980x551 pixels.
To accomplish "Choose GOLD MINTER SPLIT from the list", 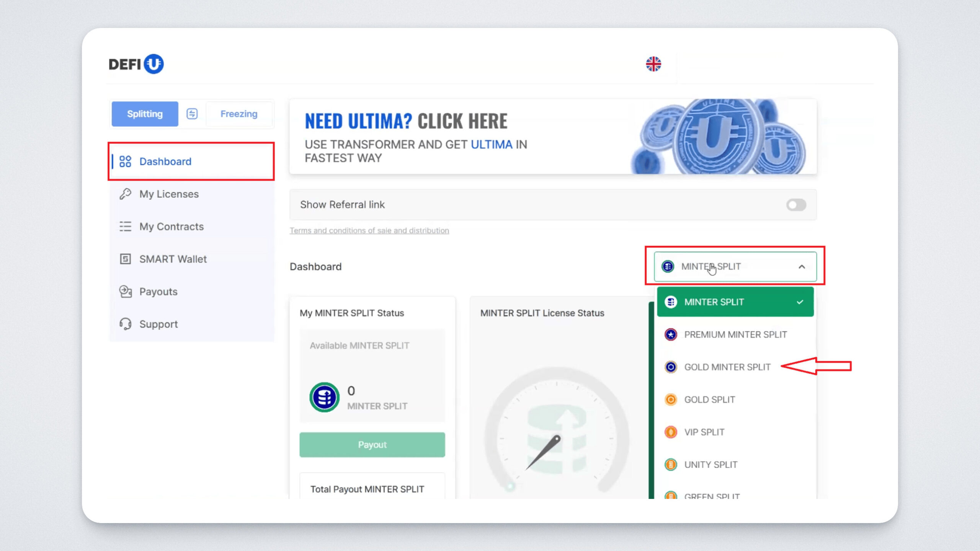I will (727, 367).
